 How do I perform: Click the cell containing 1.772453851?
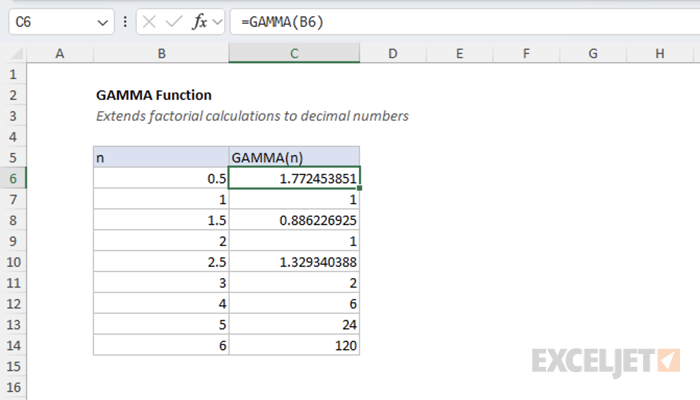[294, 179]
